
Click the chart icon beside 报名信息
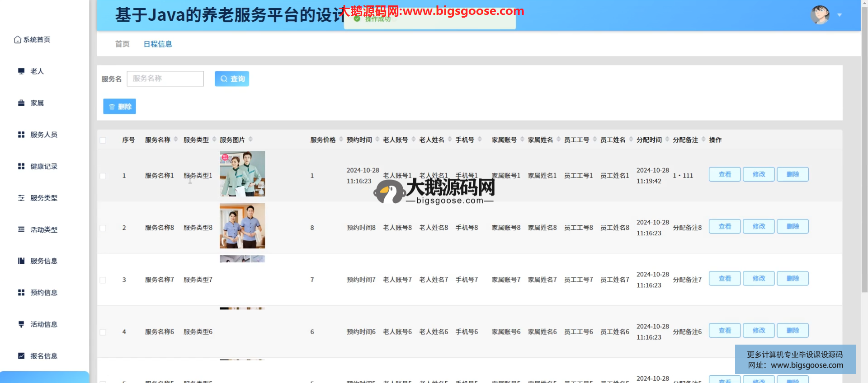tap(21, 356)
